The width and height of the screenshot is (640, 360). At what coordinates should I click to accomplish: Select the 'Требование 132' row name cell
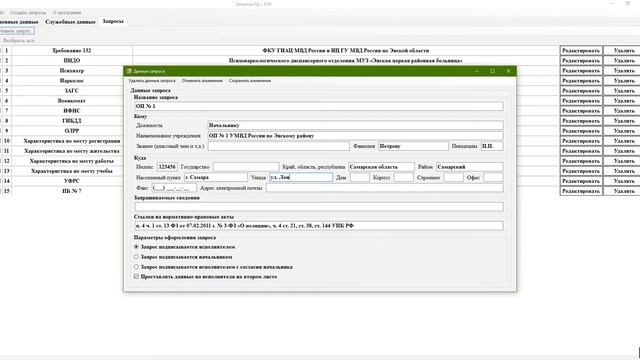tap(72, 51)
